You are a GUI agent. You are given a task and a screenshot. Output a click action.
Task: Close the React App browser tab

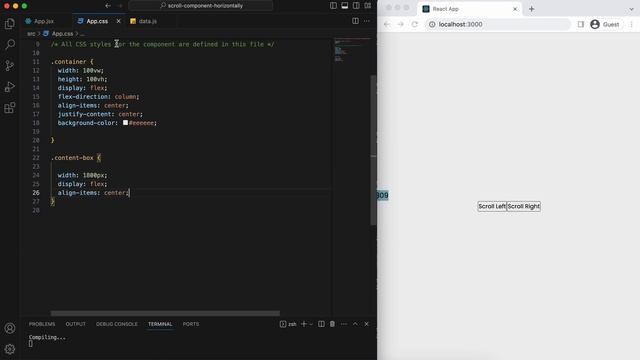(x=515, y=9)
